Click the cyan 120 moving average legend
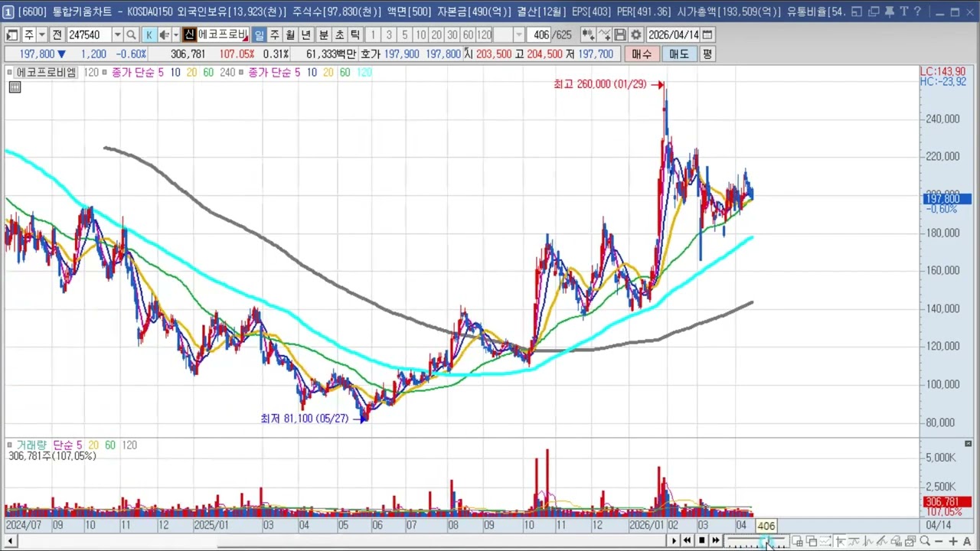The width and height of the screenshot is (980, 551). pos(364,72)
